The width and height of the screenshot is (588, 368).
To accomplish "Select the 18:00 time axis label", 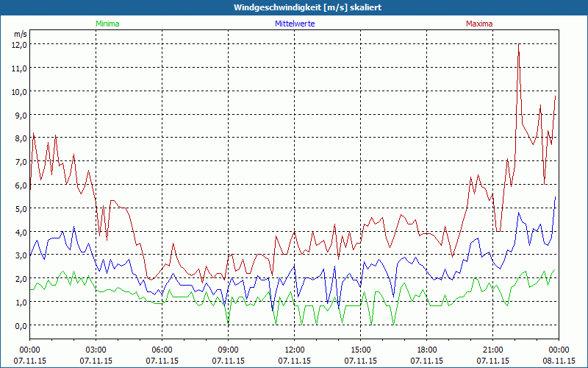I will pos(426,350).
